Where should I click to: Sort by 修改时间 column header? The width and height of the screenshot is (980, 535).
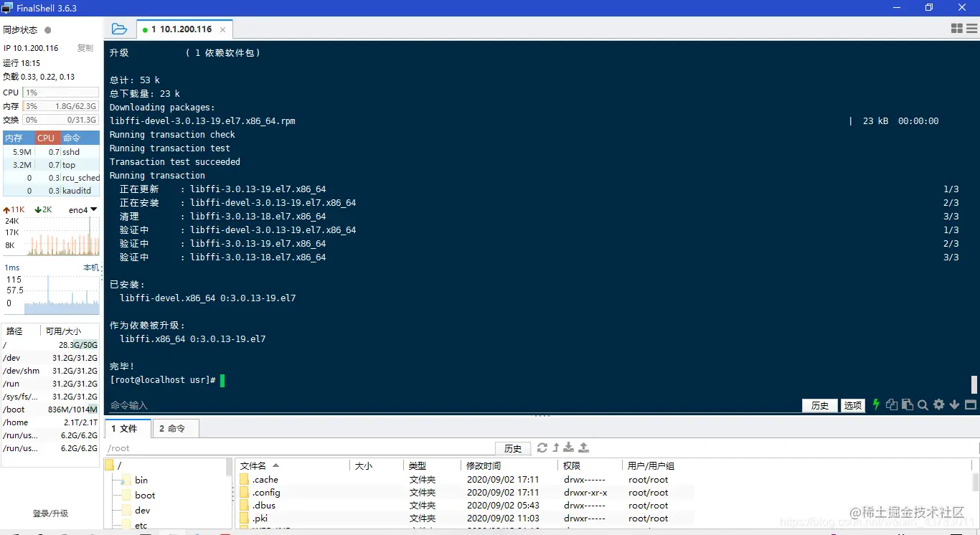click(510, 465)
